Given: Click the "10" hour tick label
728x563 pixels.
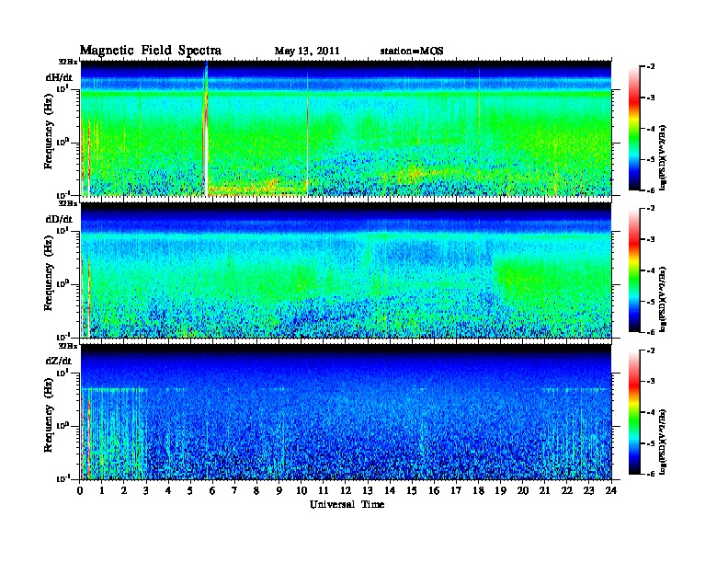Looking at the screenshot, I should [301, 491].
